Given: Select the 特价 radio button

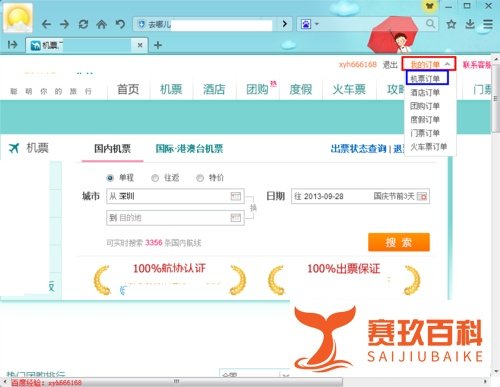Looking at the screenshot, I should (200, 178).
